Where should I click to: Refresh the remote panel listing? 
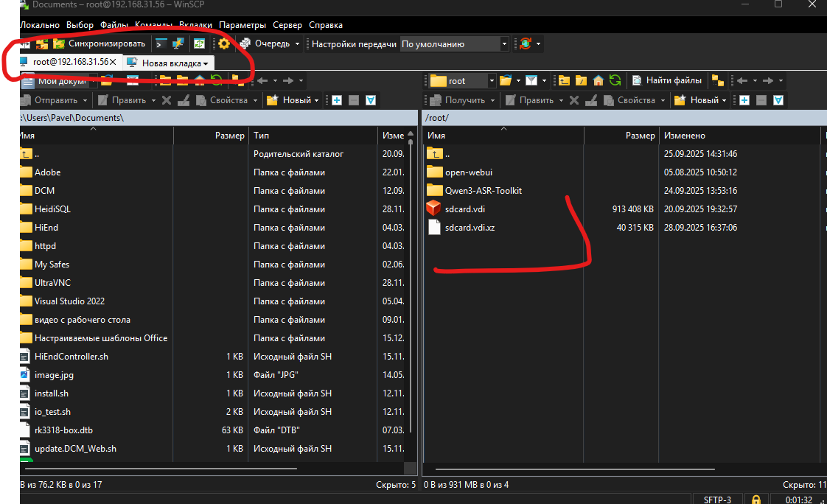[x=615, y=81]
